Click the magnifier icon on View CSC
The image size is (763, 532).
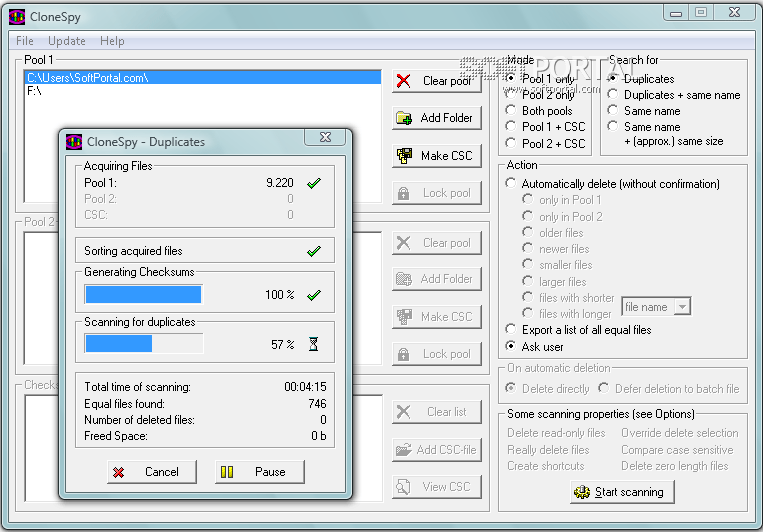(x=403, y=487)
